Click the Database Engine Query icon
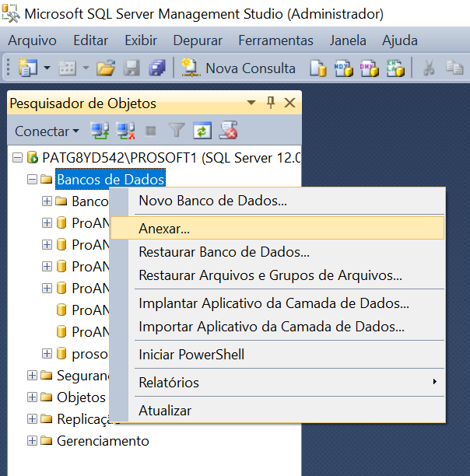This screenshot has height=476, width=470. (318, 68)
